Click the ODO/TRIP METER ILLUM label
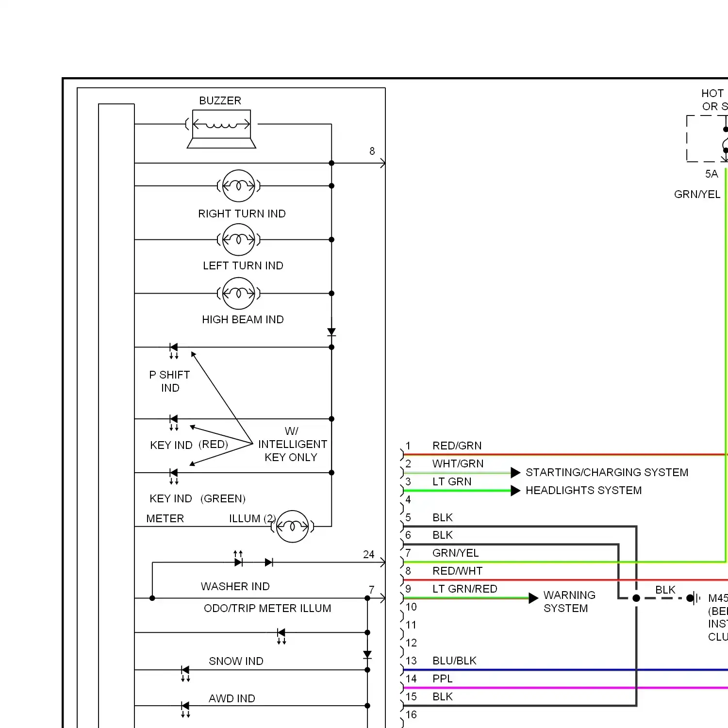728x728 pixels. coord(267,608)
